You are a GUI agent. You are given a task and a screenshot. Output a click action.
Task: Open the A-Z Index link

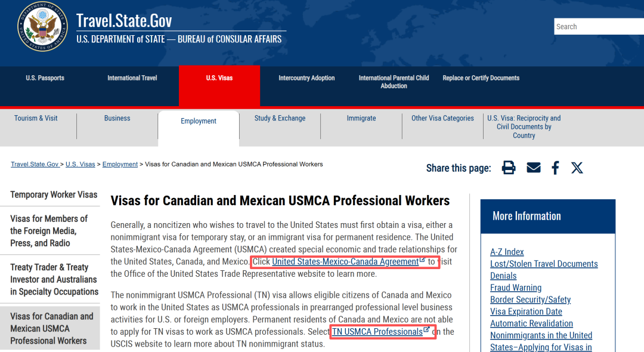pos(507,252)
